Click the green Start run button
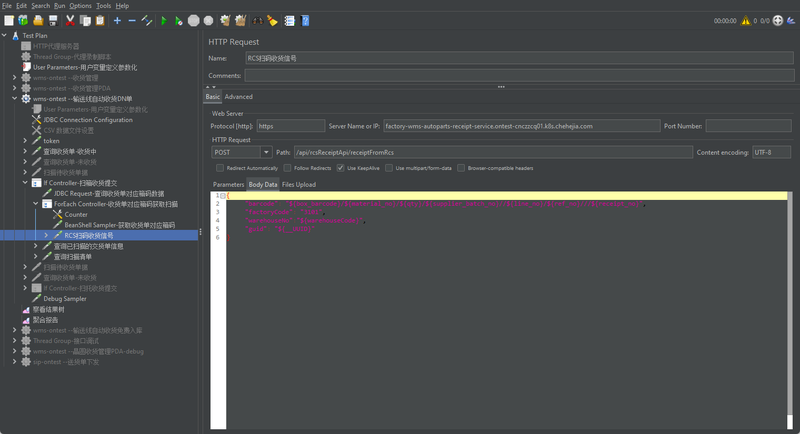The width and height of the screenshot is (800, 434). click(x=164, y=20)
